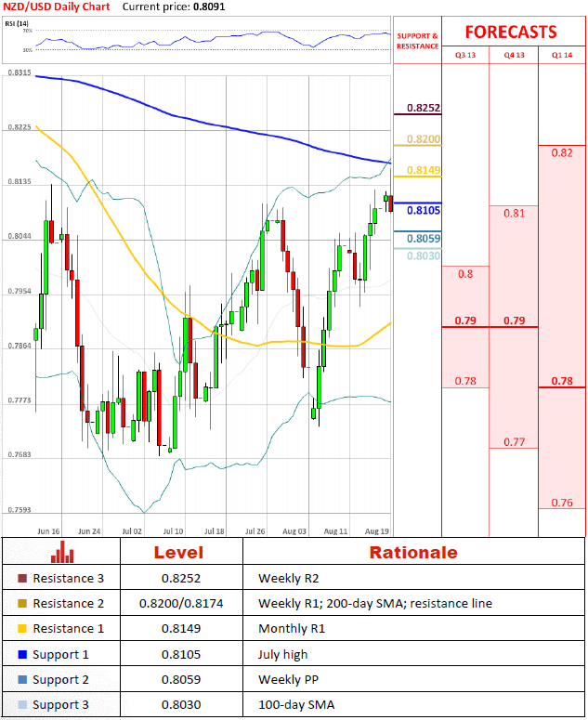Select the Q1 14 forecast column header
588x720 pixels.
(x=562, y=55)
